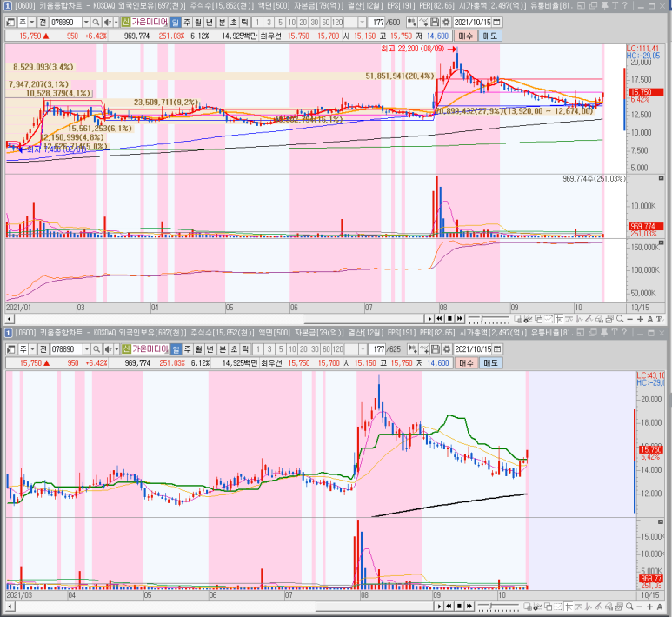This screenshot has width=672, height=617.
Task: Click the speaker icon in the top chart toolbar
Action: (x=108, y=23)
